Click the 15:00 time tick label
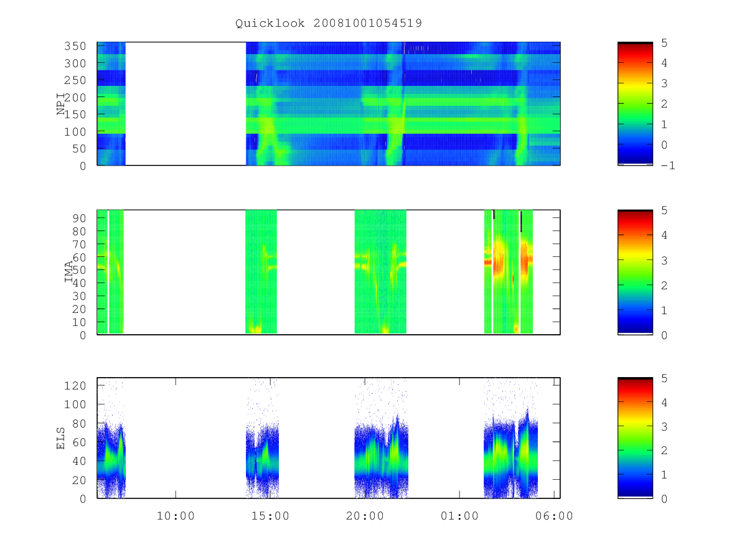 click(x=270, y=516)
